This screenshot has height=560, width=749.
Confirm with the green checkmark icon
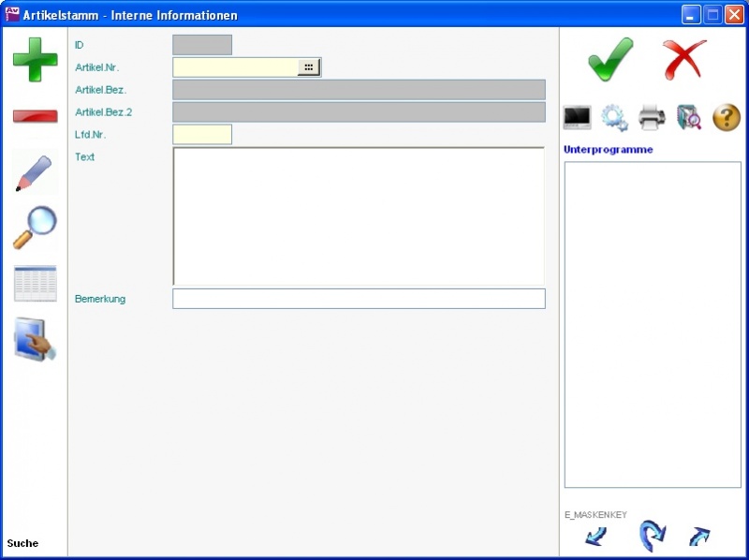[610, 60]
